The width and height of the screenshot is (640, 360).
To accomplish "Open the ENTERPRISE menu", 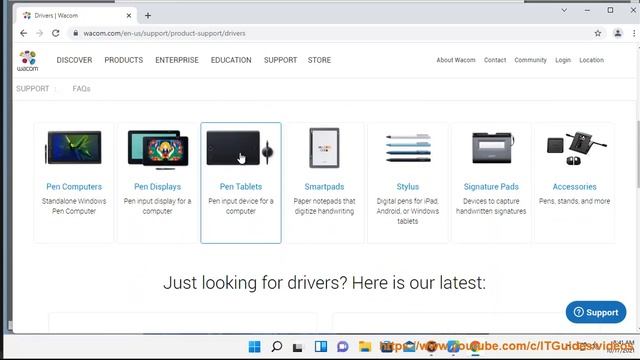I will [x=177, y=60].
